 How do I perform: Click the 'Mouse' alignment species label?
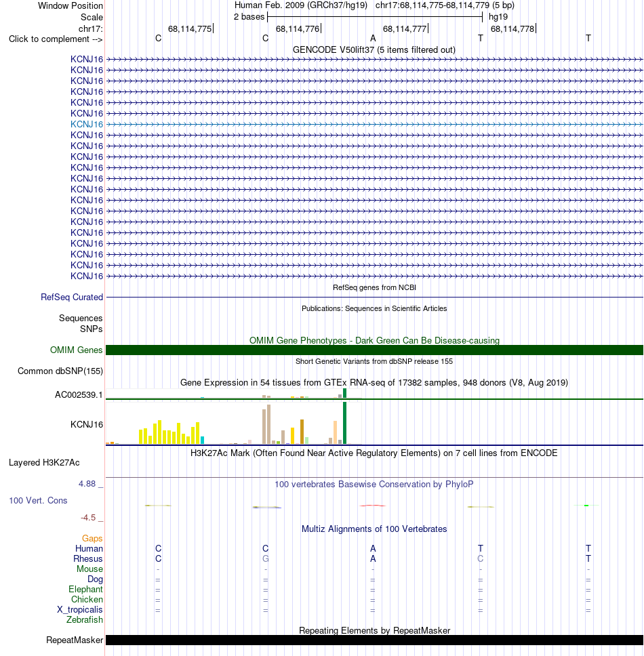click(x=89, y=569)
